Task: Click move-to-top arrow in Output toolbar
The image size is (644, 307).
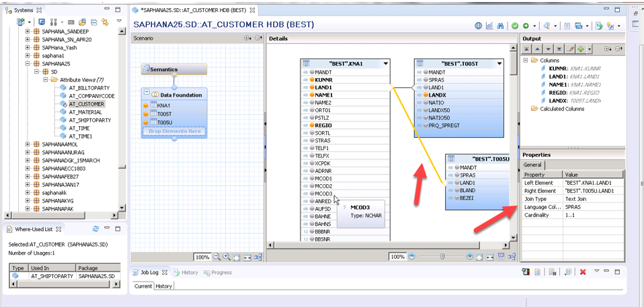Action: [x=527, y=49]
